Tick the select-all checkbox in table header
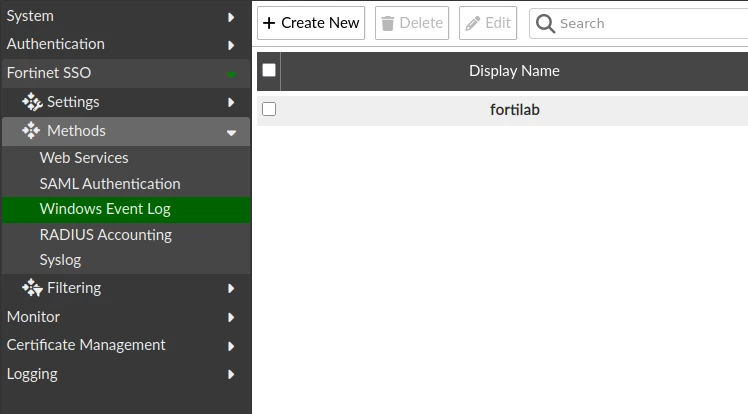The image size is (748, 414). [269, 70]
